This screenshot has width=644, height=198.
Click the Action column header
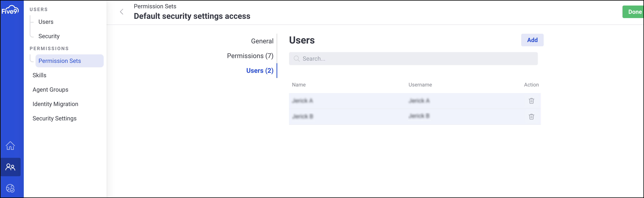point(531,85)
